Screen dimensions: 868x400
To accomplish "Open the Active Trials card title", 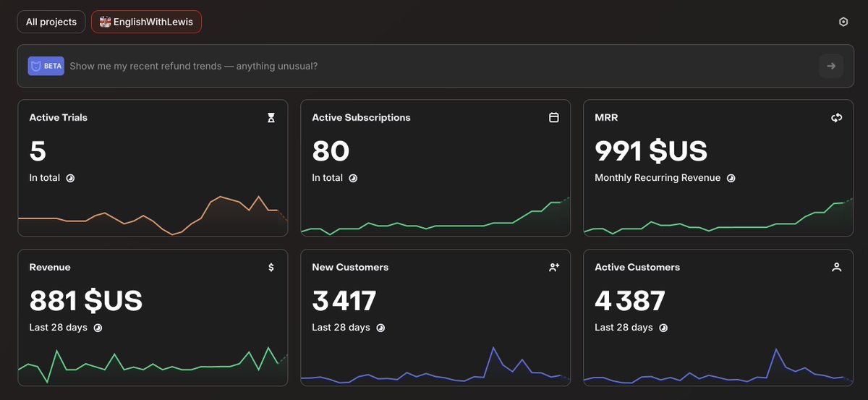I will [59, 117].
